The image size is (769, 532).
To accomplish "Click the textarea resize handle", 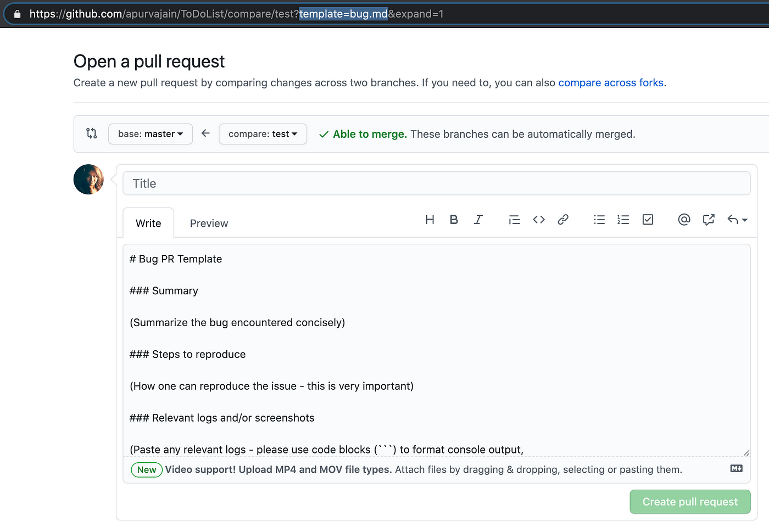I will [746, 453].
